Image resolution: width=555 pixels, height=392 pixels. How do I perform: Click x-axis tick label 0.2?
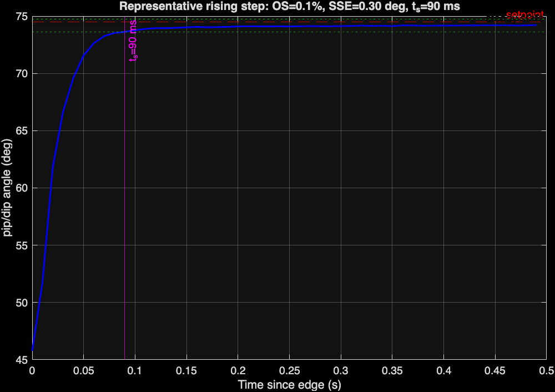coord(238,371)
